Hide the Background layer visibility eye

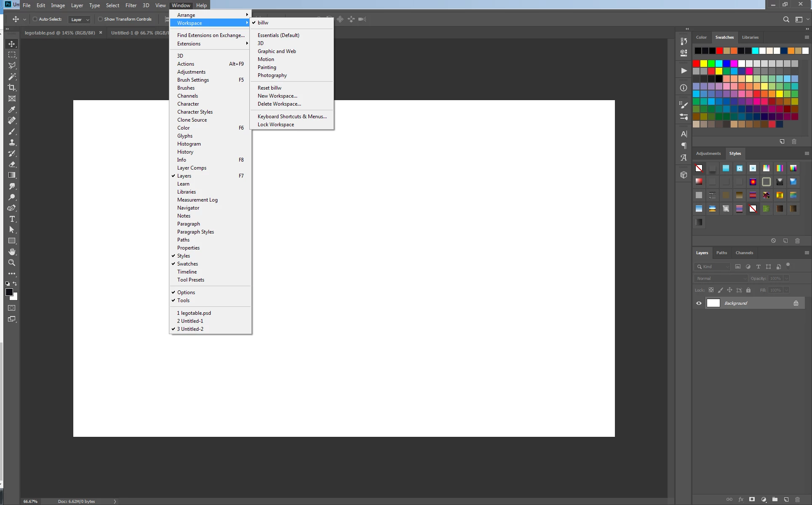(x=699, y=303)
